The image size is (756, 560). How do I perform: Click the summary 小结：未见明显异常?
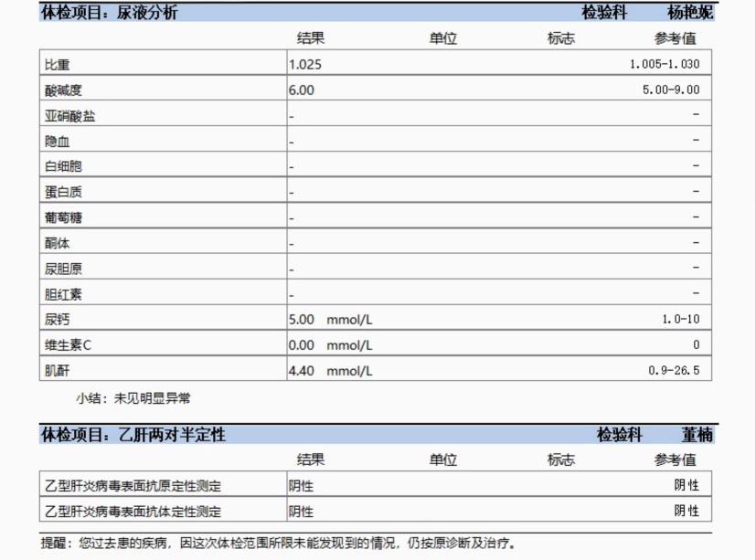(x=133, y=398)
